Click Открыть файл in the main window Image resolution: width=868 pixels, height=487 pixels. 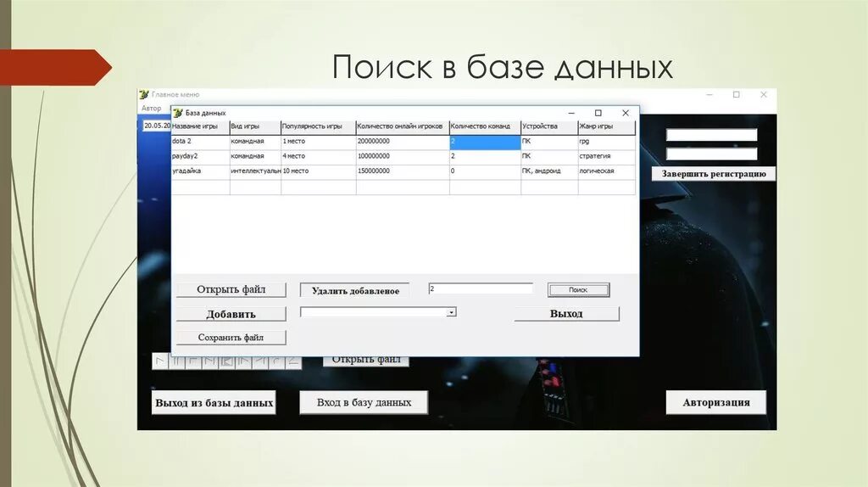click(x=366, y=361)
